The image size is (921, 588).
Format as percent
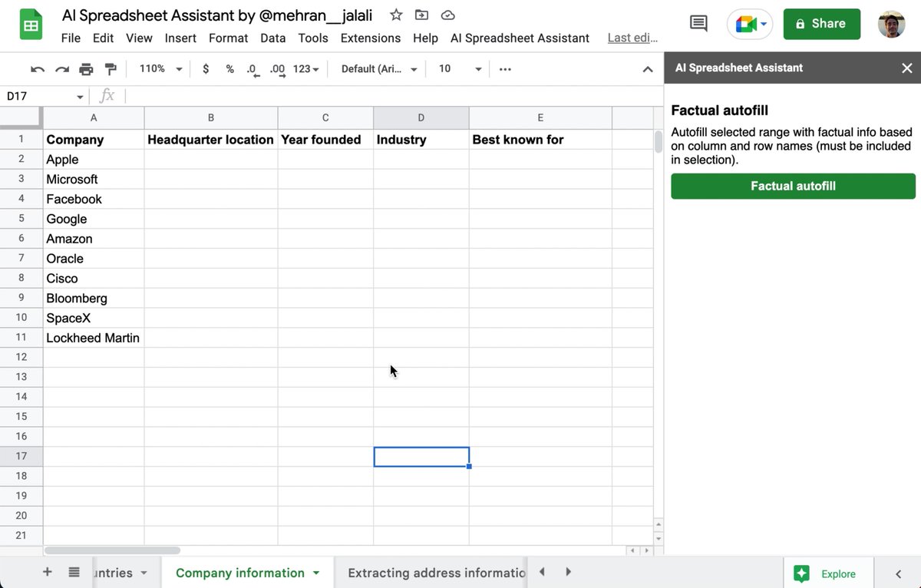[x=229, y=69]
